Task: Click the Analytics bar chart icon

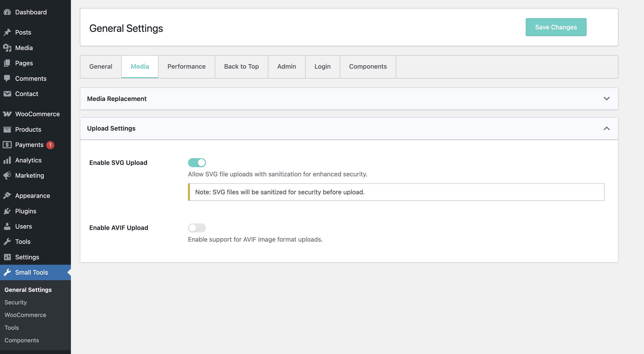Action: click(x=7, y=160)
